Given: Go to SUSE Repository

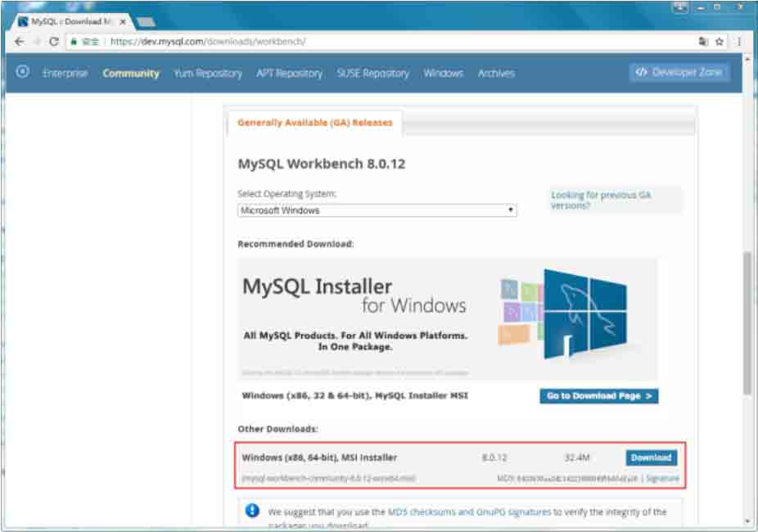Looking at the screenshot, I should (x=372, y=73).
